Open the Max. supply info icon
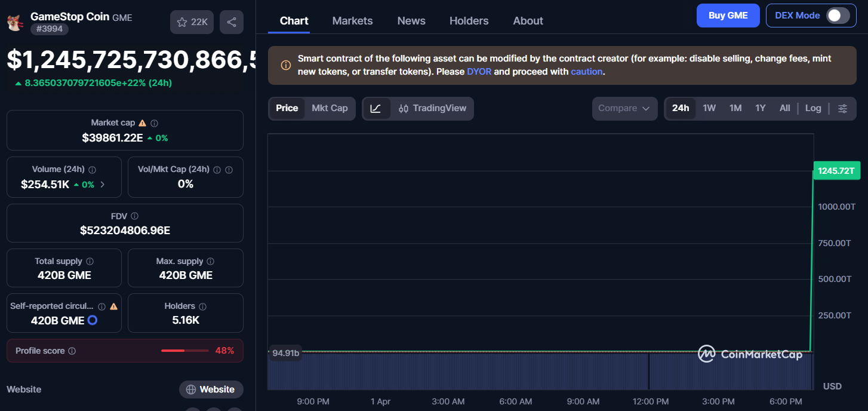Screen dimensions: 868x411 click(210, 262)
